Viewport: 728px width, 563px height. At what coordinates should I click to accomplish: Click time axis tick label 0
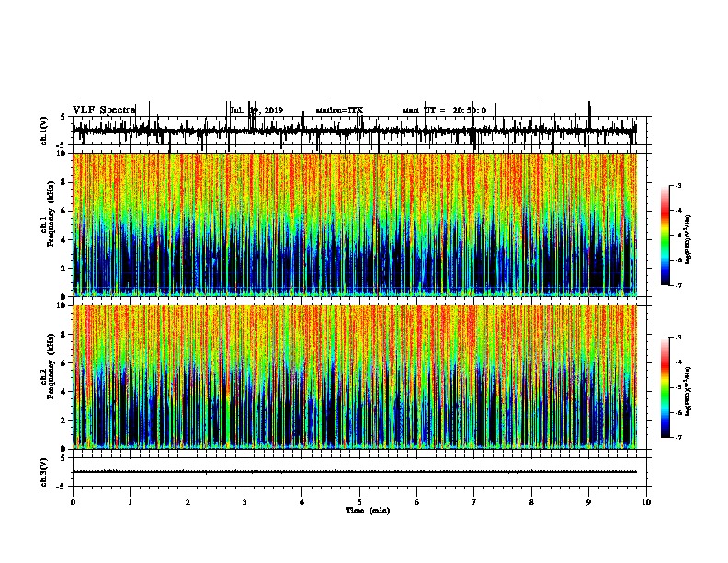click(73, 502)
